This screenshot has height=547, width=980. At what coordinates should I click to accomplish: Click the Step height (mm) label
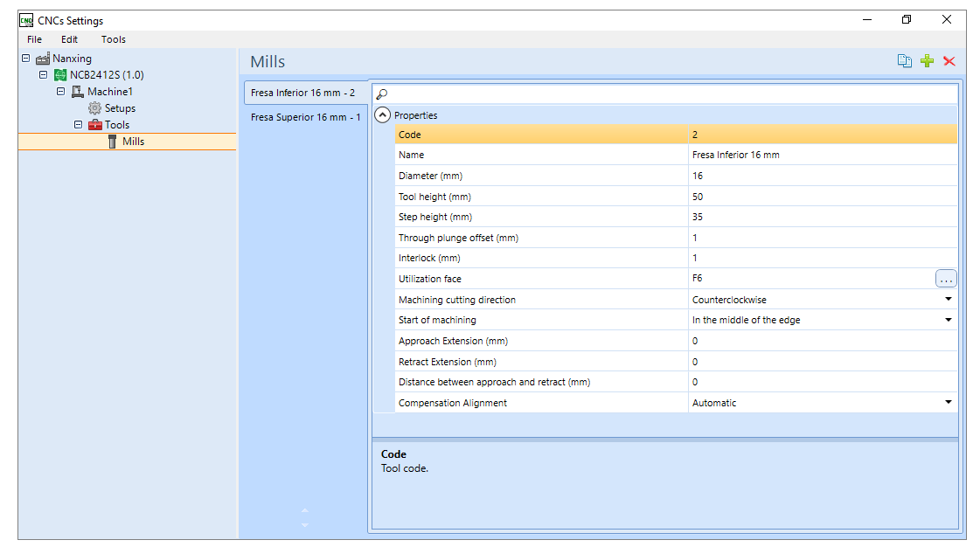click(x=435, y=218)
